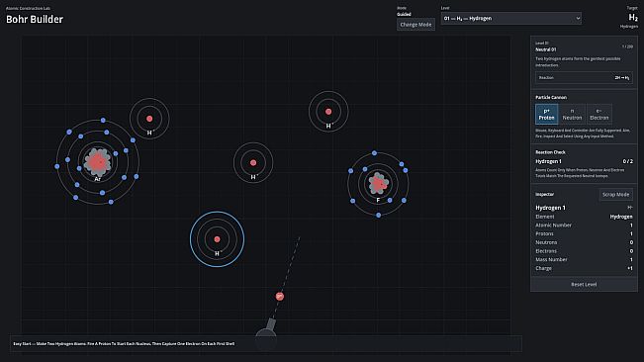This screenshot has height=362, width=644.
Task: Select the H+ ion between Argon and Fluorine
Action: point(253,162)
